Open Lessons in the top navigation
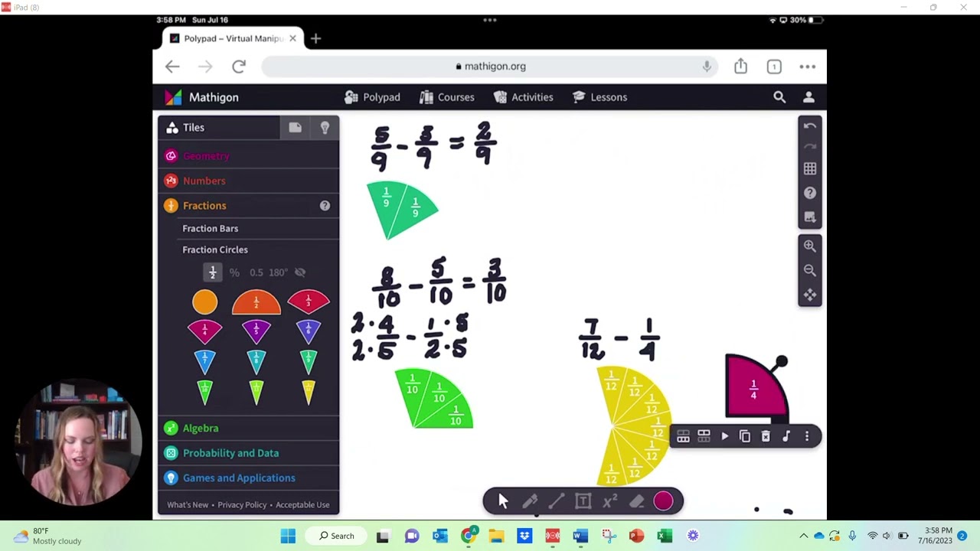Viewport: 980px width, 551px height. tap(600, 97)
